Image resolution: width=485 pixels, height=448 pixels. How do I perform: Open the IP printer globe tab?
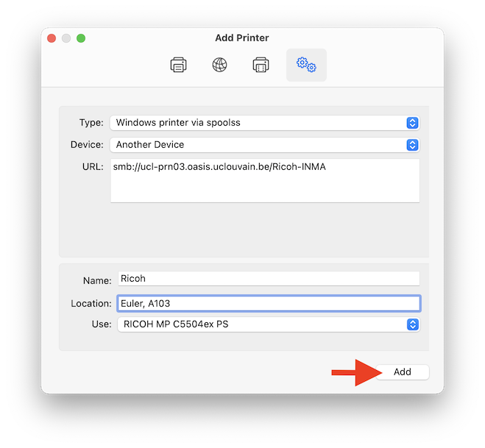pos(219,65)
